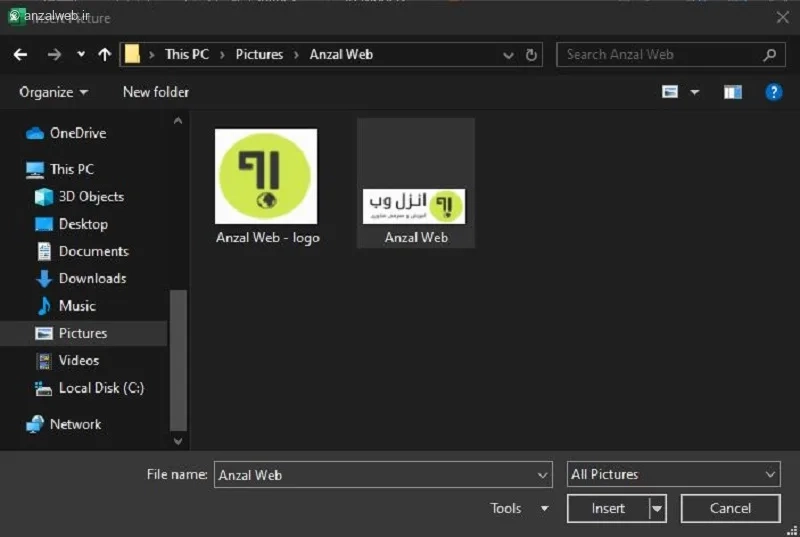Open help with the question mark
This screenshot has height=537, width=800.
tap(773, 92)
